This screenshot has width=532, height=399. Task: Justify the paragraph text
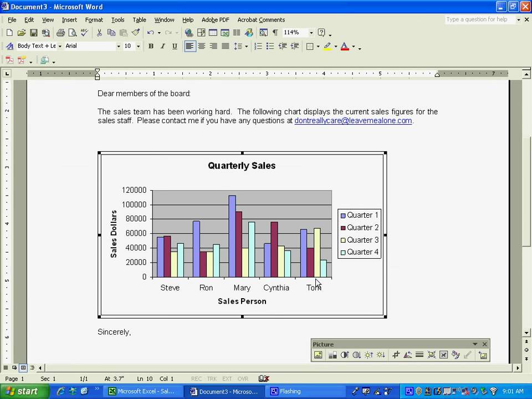[226, 46]
